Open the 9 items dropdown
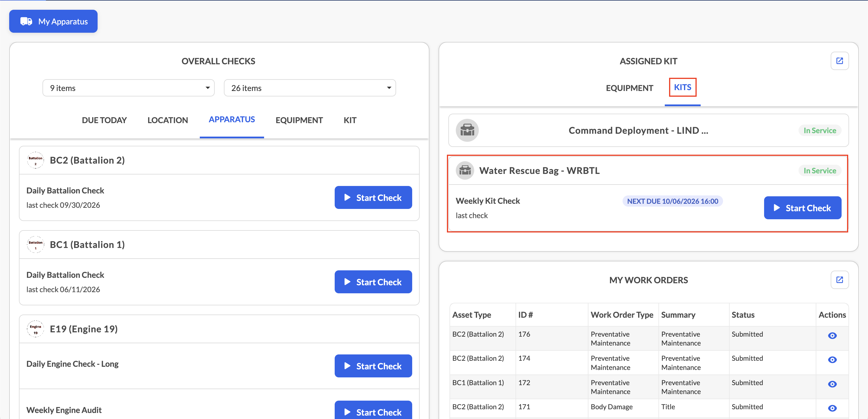This screenshot has width=868, height=419. pyautogui.click(x=128, y=88)
